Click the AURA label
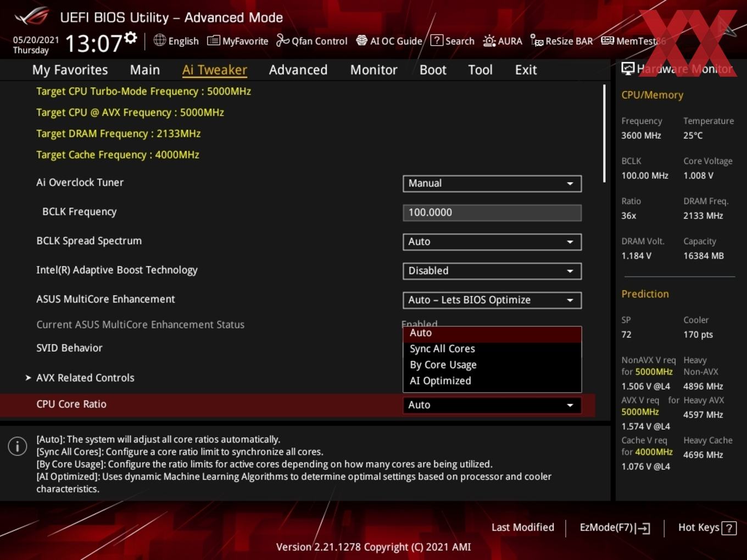The image size is (747, 560). point(510,41)
